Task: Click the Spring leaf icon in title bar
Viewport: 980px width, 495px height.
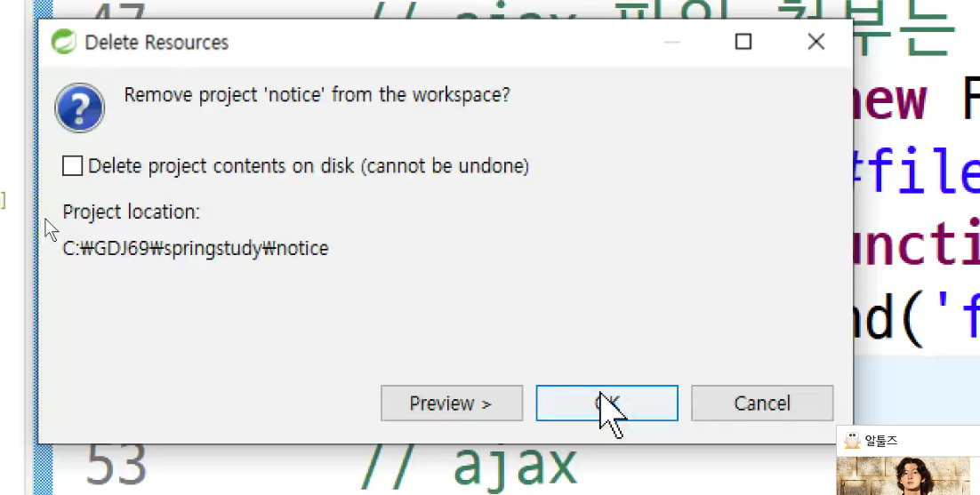Action: pos(64,42)
